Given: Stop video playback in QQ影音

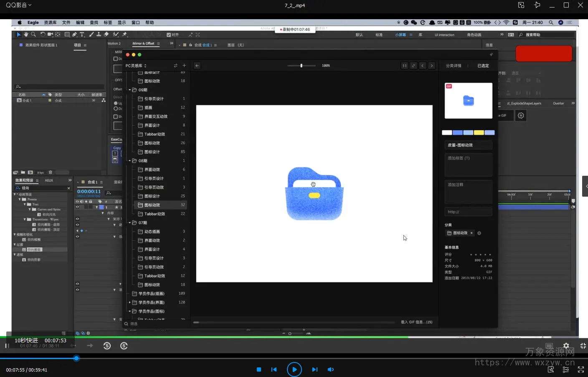Looking at the screenshot, I should (259, 369).
